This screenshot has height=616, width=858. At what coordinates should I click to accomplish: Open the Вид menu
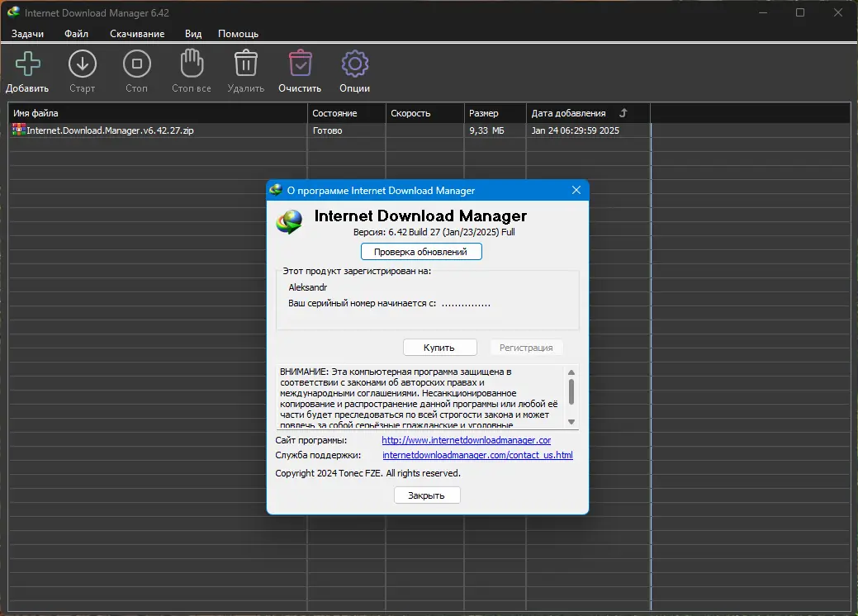(x=193, y=34)
